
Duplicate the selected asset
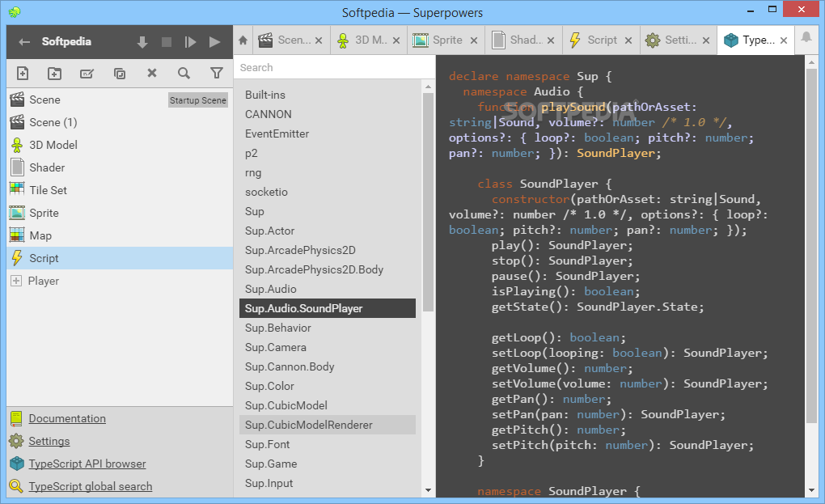[120, 73]
